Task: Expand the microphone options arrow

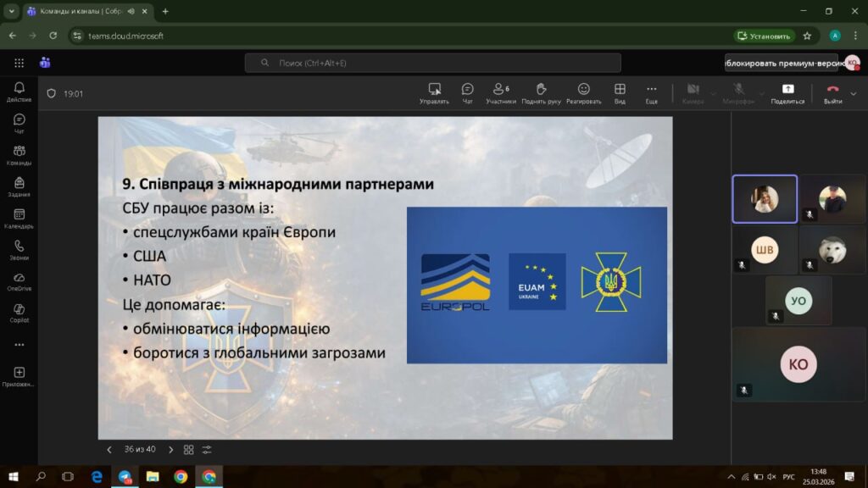Action: coord(760,93)
